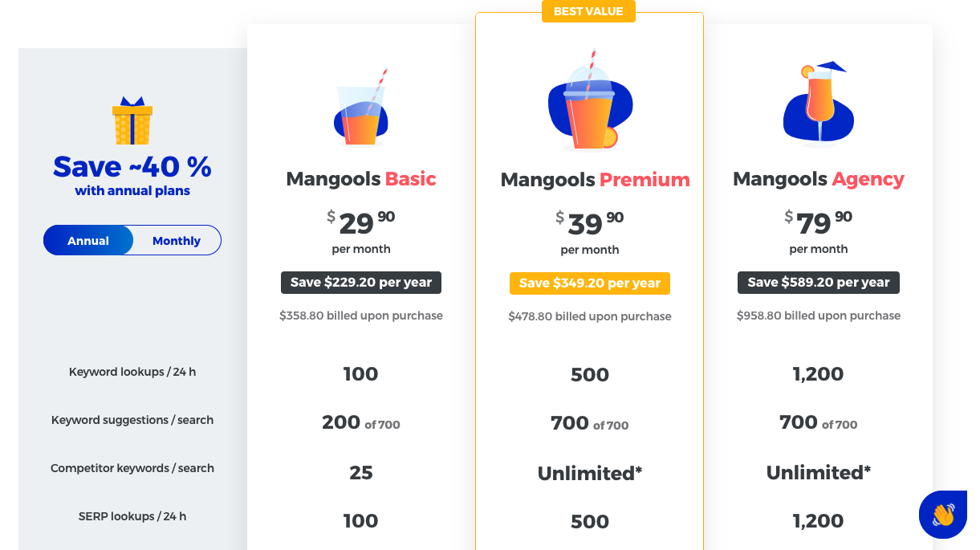Switch billing to Monthly
This screenshot has width=980, height=550.
[x=177, y=241]
